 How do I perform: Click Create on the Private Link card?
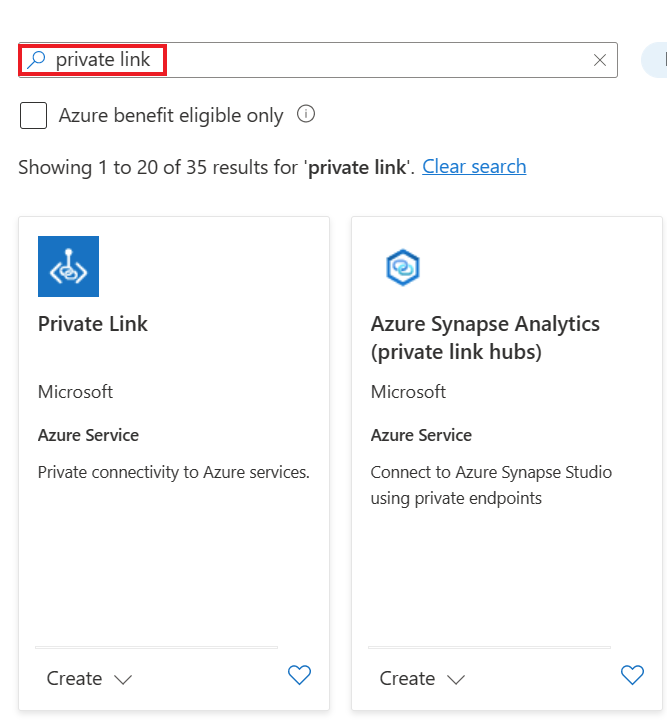(x=74, y=678)
